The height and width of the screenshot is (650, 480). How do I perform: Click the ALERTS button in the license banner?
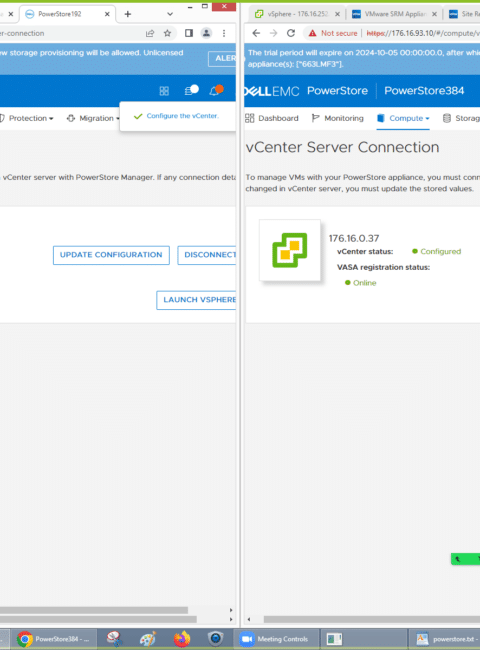pos(222,58)
